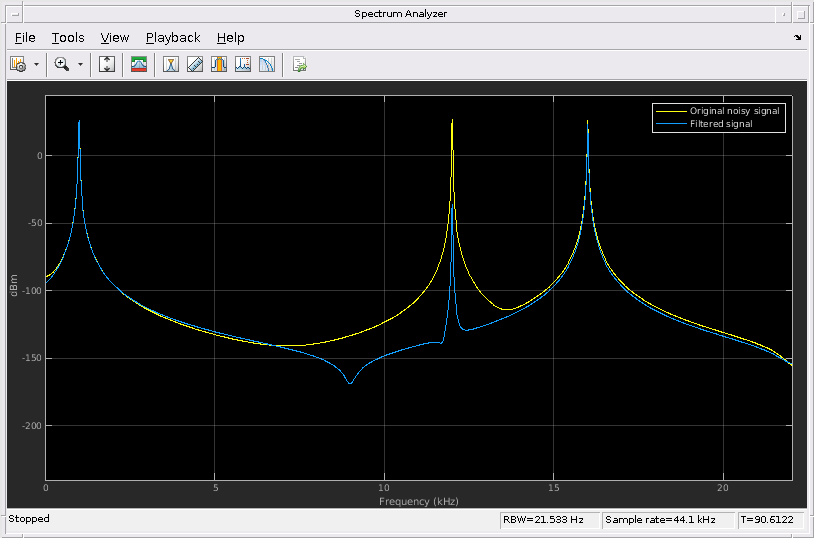Open the peak finder icon
The height and width of the screenshot is (538, 814).
tap(243, 64)
